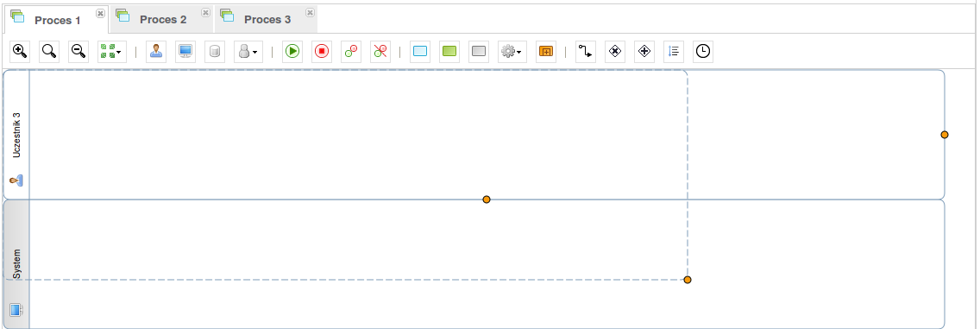Click the Uczestnik 3 lane header

tap(16, 135)
